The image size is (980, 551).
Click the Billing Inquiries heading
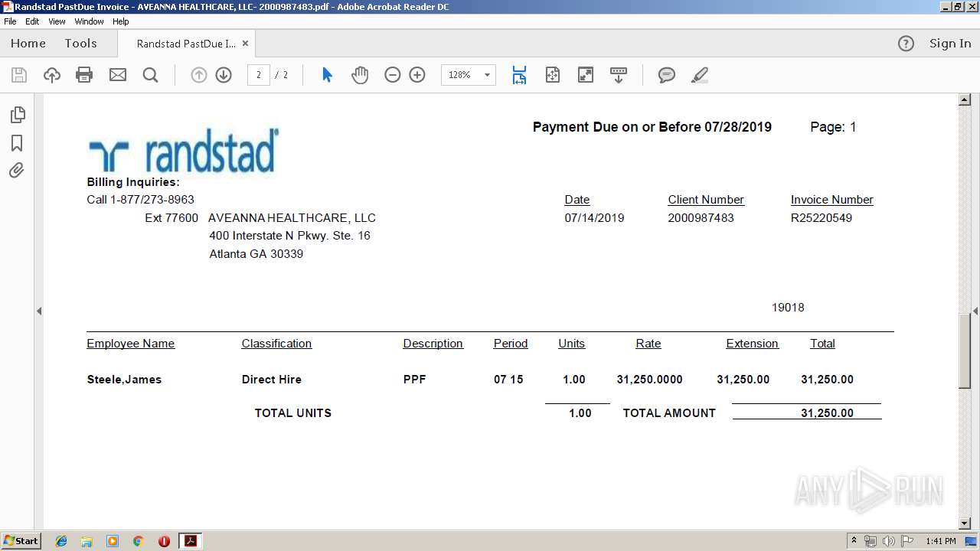point(133,182)
